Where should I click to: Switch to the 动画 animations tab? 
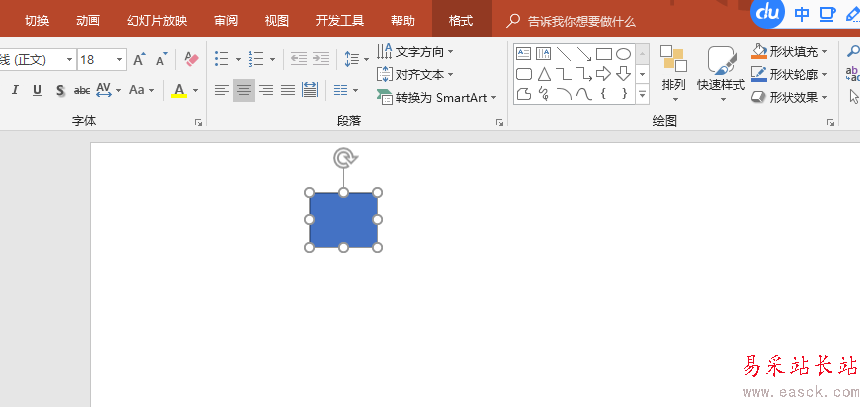[88, 21]
